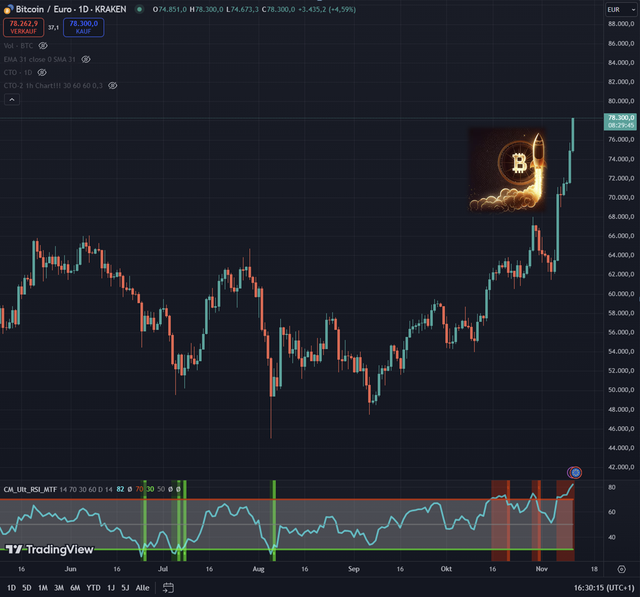This screenshot has height=597, width=640.
Task: Open chart axis settings gear icon
Action: click(621, 569)
